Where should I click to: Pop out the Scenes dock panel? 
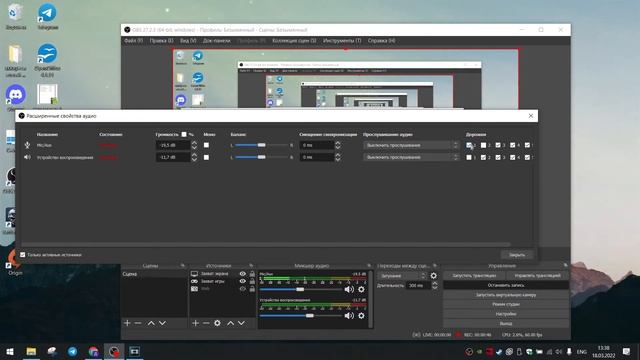click(x=182, y=266)
